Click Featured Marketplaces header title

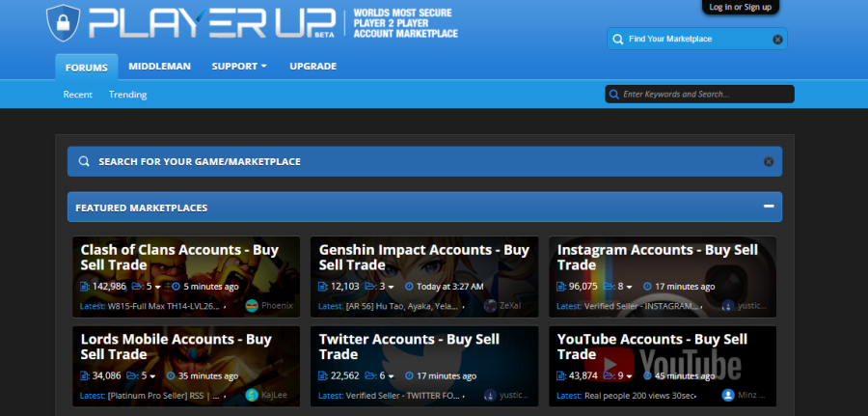tap(142, 208)
